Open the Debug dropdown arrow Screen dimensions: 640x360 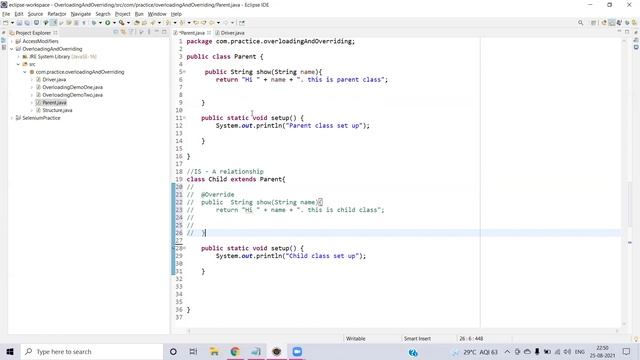(100, 23)
